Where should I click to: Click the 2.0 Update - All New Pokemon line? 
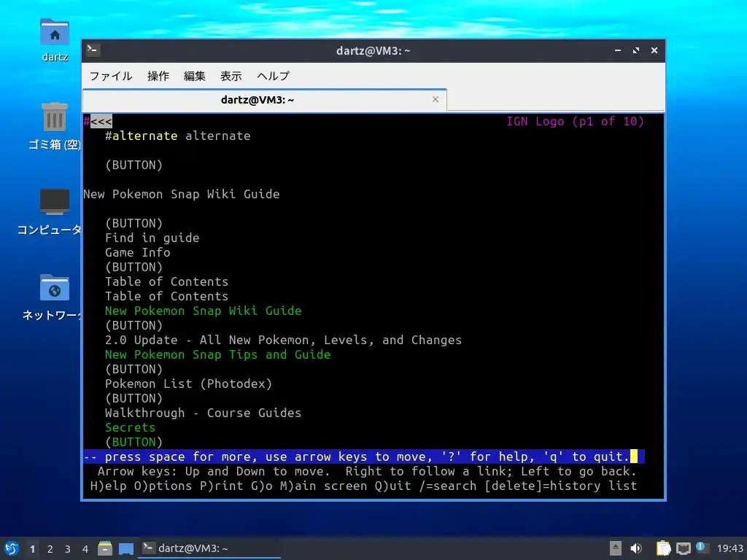[x=284, y=340]
